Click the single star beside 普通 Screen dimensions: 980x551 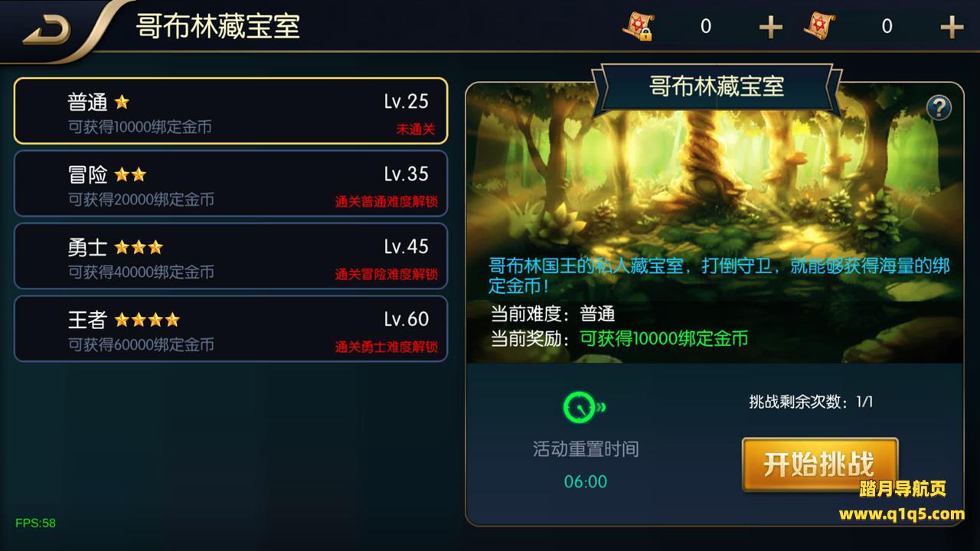pyautogui.click(x=122, y=102)
